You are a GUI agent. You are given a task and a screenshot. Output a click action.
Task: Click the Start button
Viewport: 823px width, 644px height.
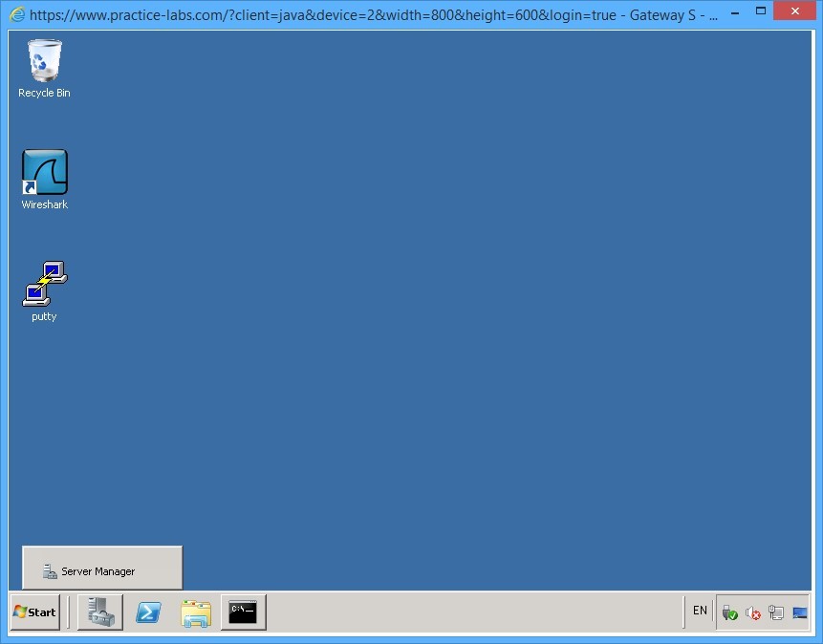click(34, 612)
